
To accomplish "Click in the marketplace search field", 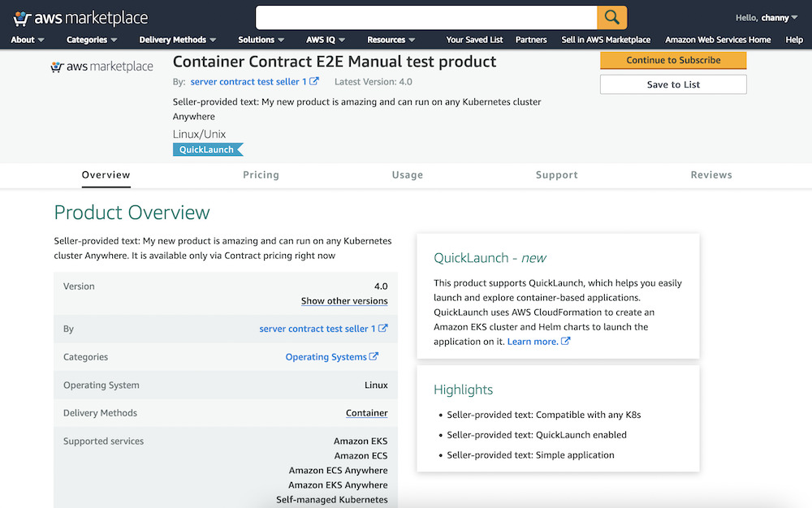I will click(x=426, y=17).
